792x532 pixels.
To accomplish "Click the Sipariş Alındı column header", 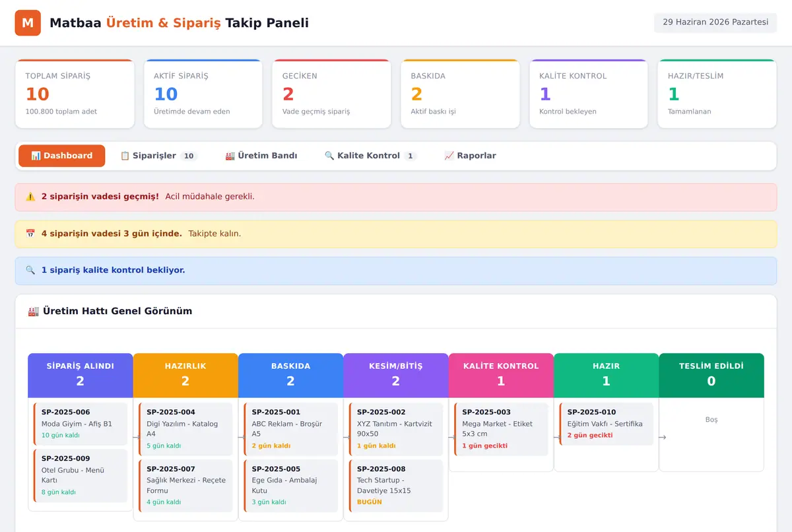I will coord(81,375).
